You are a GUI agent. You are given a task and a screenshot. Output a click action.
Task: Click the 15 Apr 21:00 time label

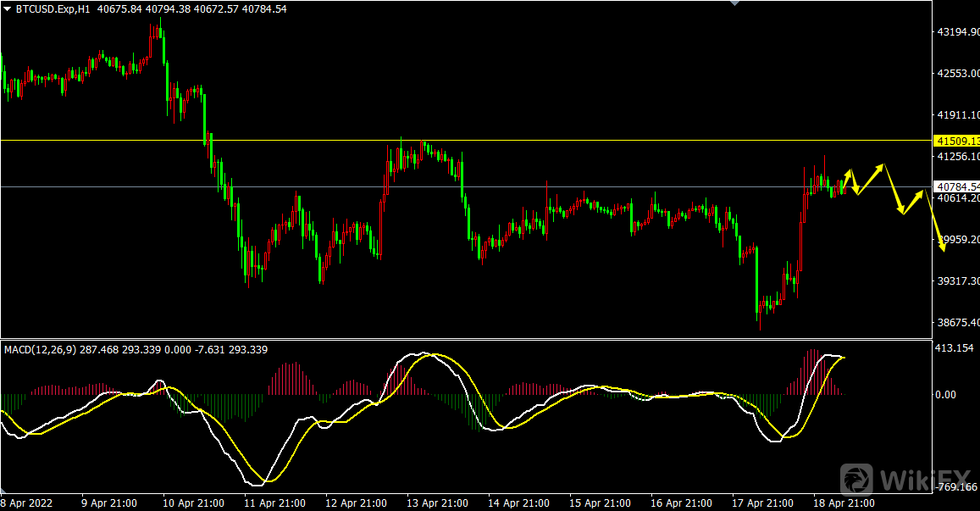600,503
